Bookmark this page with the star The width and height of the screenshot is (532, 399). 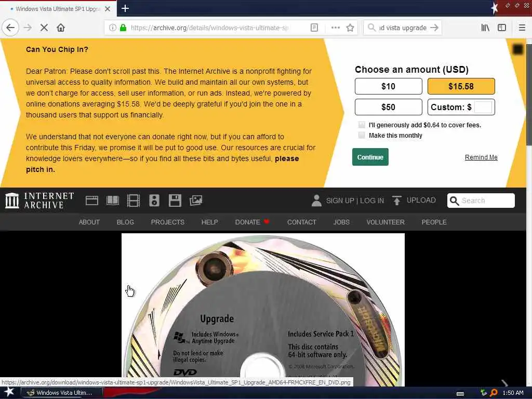(350, 28)
